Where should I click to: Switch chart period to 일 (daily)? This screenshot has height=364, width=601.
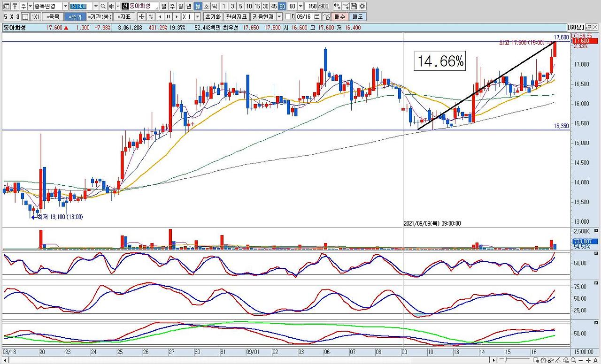[163, 6]
